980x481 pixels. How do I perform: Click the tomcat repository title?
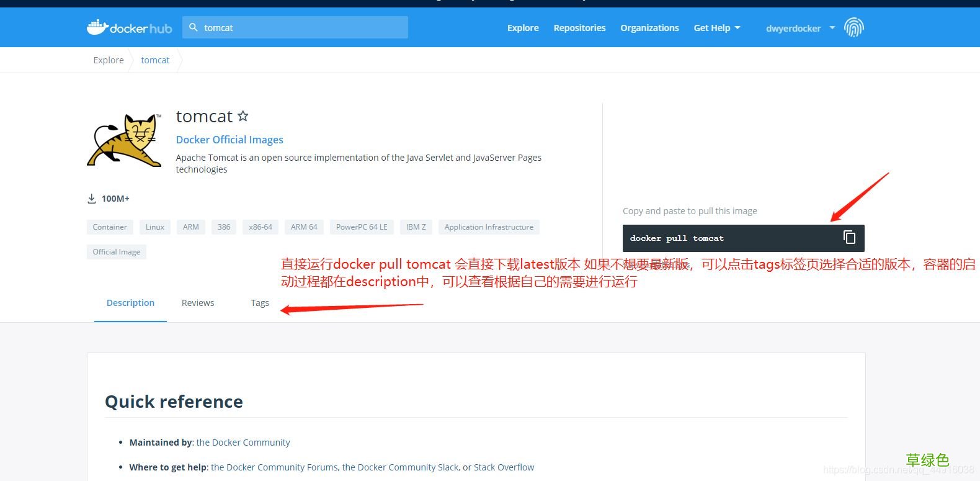click(204, 116)
